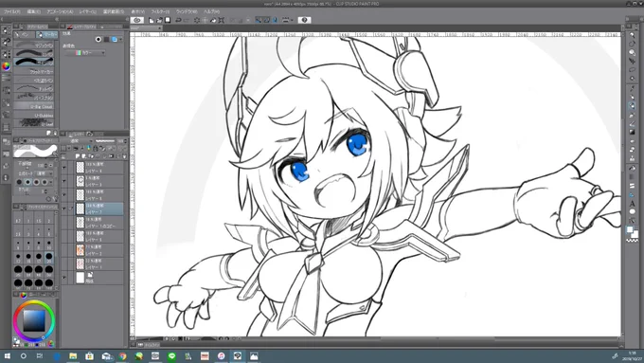644x363 pixels.
Task: Toggle visibility of the selected highlighted layer
Action: (64, 209)
